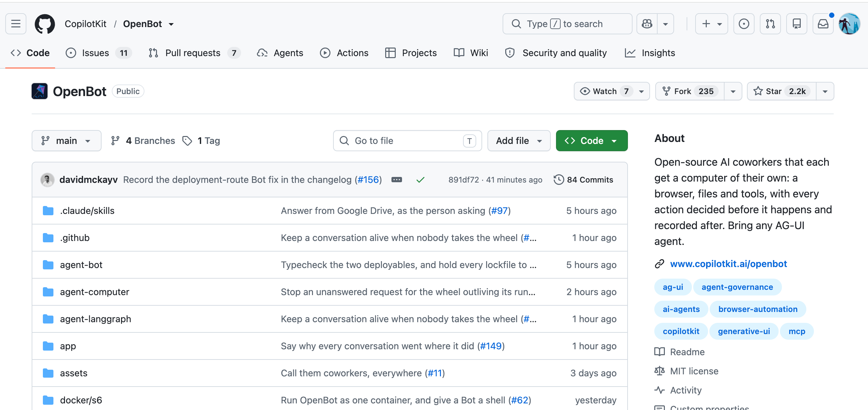Open the .claude/skills folder
This screenshot has width=868, height=410.
[87, 211]
